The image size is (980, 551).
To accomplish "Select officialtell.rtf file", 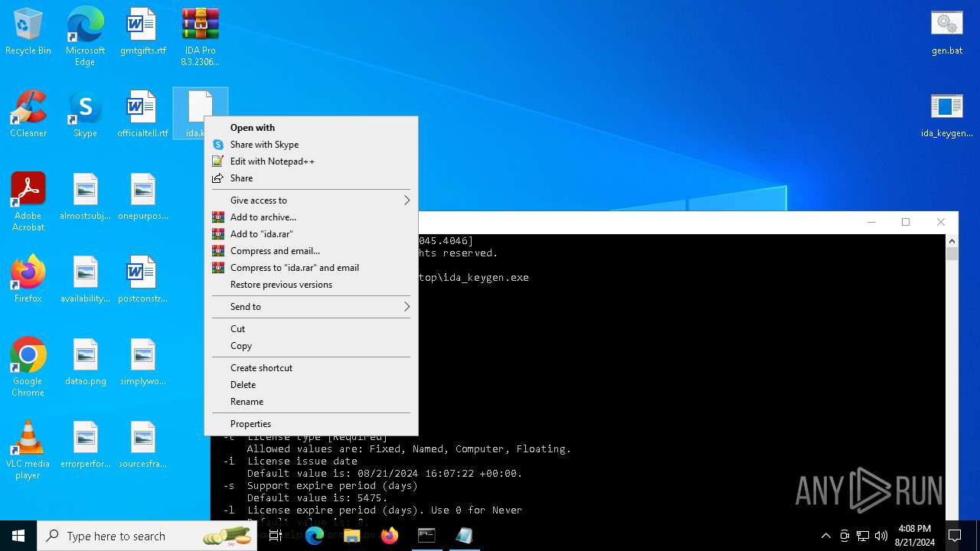I will coord(142,115).
